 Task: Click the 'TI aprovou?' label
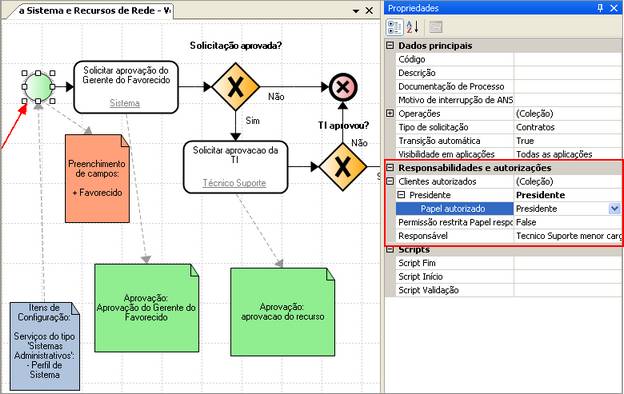343,125
